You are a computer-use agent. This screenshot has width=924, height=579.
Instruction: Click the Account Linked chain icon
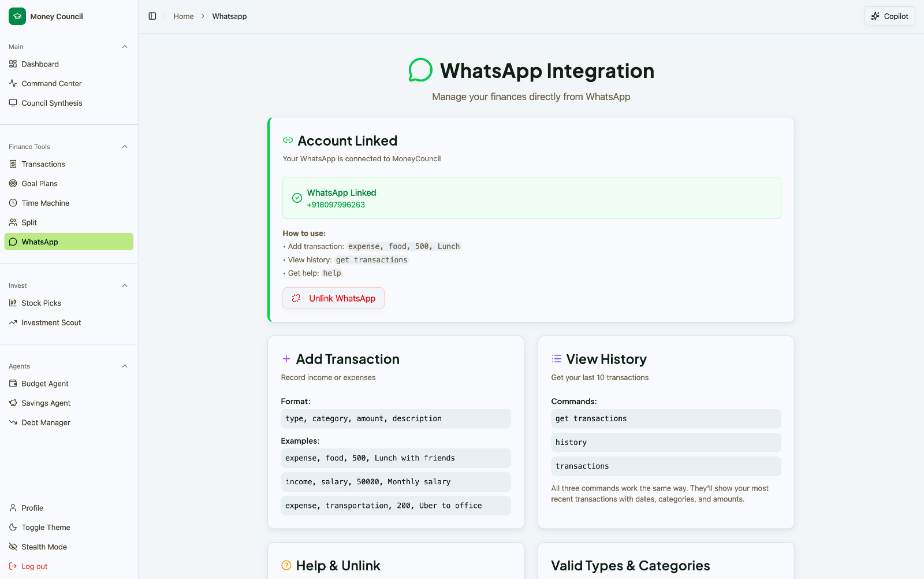click(x=288, y=140)
